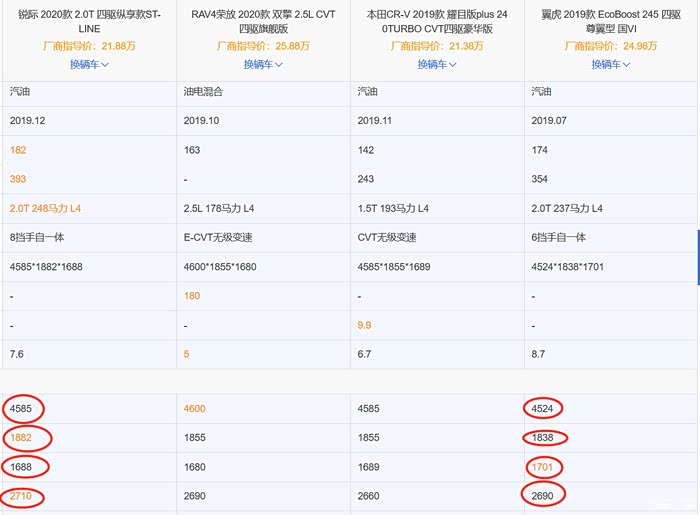
Task: Click the highlighted top speed 180
Action: [192, 296]
